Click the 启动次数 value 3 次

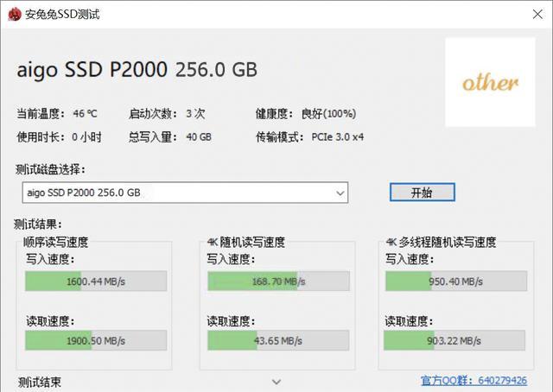pyautogui.click(x=195, y=114)
